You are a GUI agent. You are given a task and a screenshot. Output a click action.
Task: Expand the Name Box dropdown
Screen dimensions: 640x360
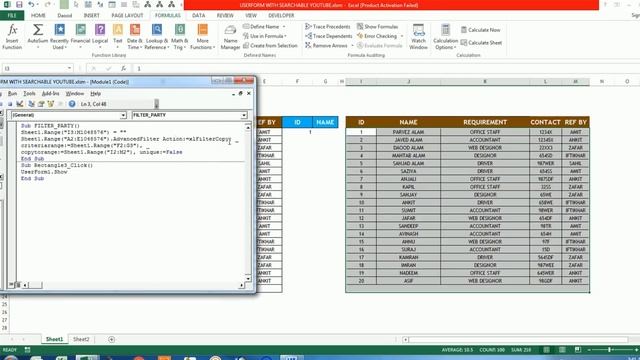[69, 68]
